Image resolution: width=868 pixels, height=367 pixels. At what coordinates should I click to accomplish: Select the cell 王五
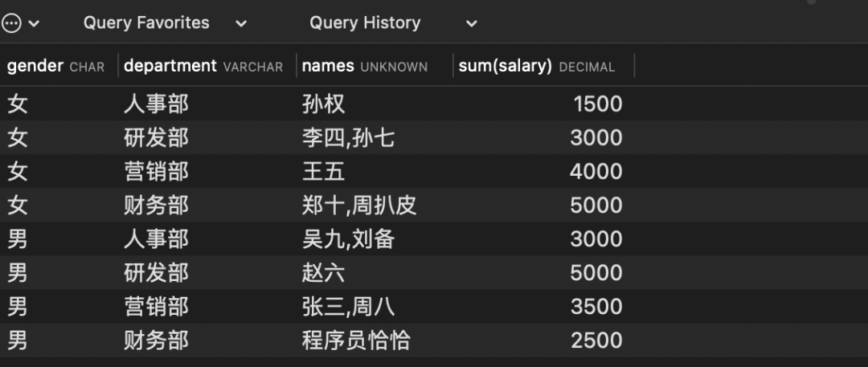pyautogui.click(x=324, y=172)
